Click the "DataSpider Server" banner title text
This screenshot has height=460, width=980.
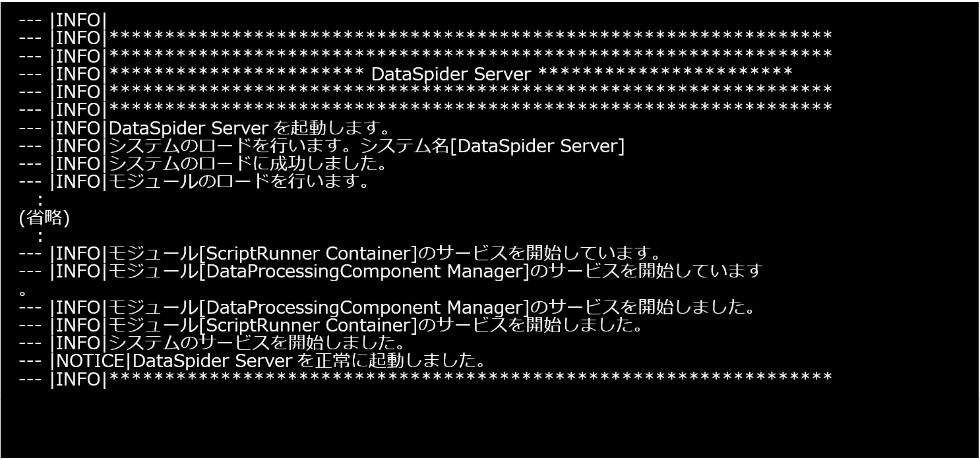(451, 74)
